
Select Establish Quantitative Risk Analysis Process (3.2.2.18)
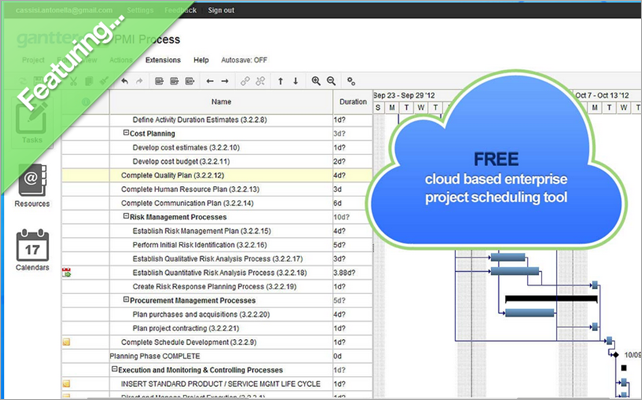pyautogui.click(x=220, y=273)
